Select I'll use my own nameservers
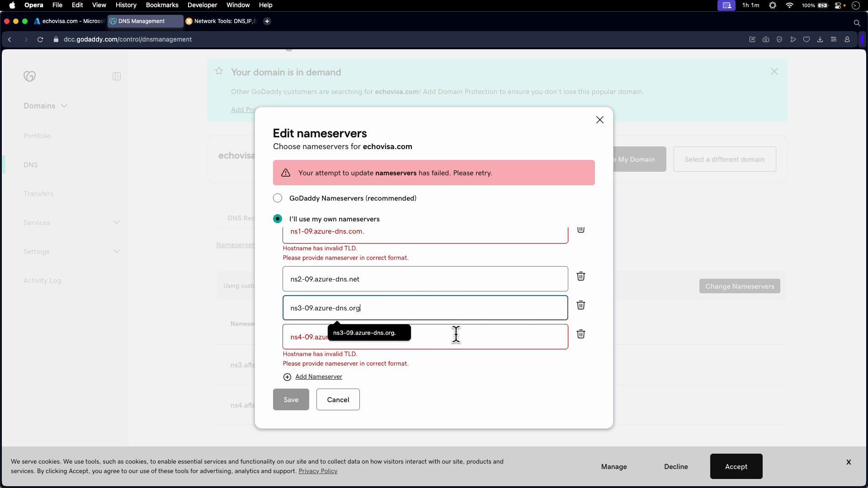Image resolution: width=868 pixels, height=488 pixels. [278, 219]
